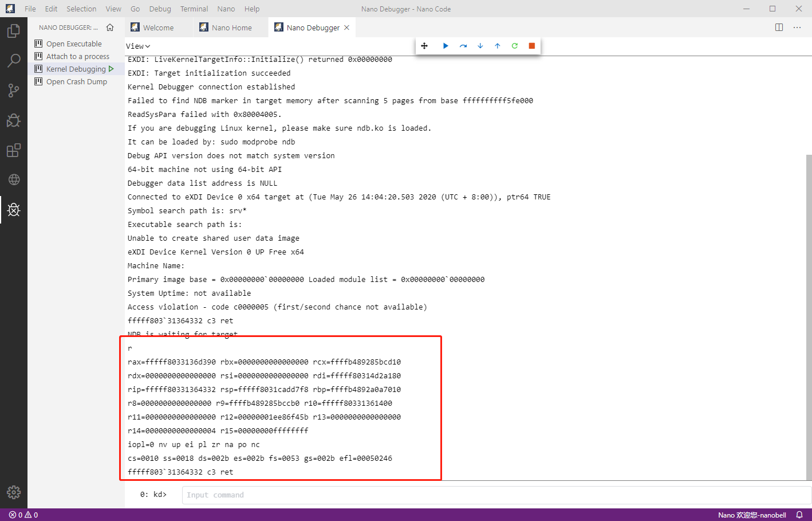Open the Nano menu

click(226, 9)
